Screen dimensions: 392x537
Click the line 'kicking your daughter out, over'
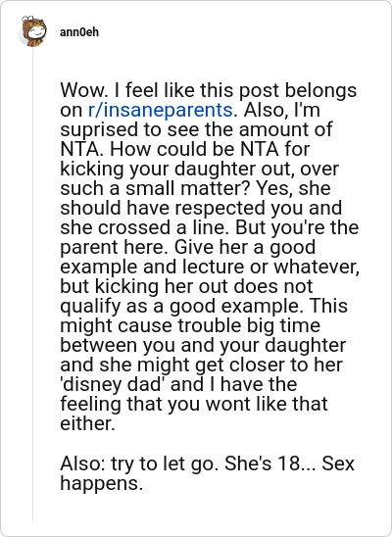pyautogui.click(x=199, y=169)
